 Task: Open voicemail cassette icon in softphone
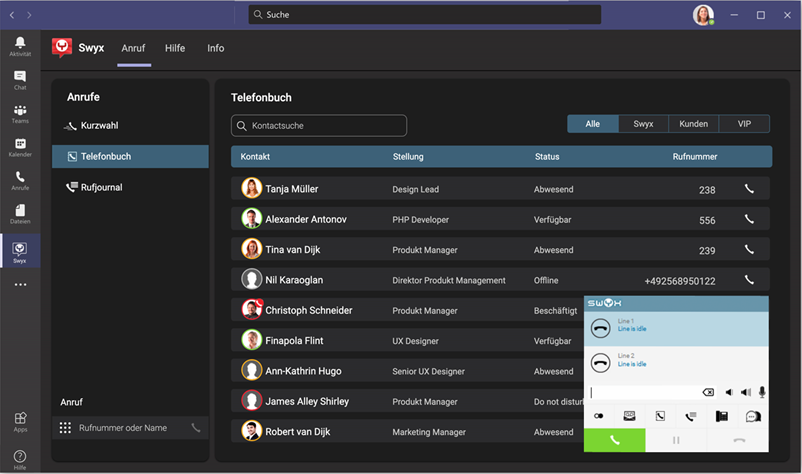click(629, 416)
